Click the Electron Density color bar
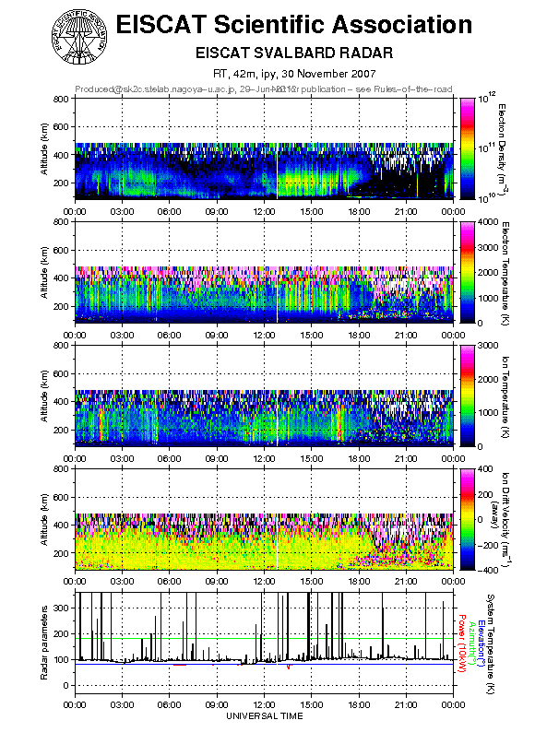The height and width of the screenshot is (756, 535). [x=468, y=148]
